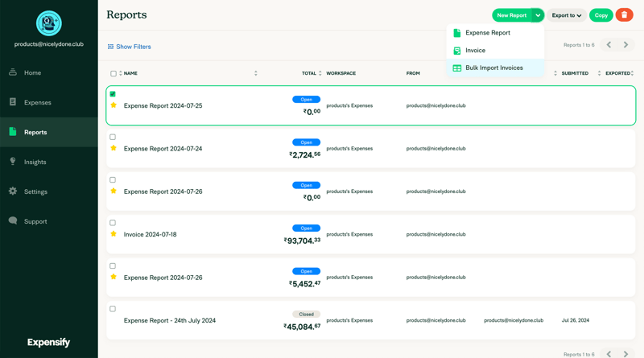Toggle the select-all reports checkbox
The image size is (644, 358).
pyautogui.click(x=114, y=73)
